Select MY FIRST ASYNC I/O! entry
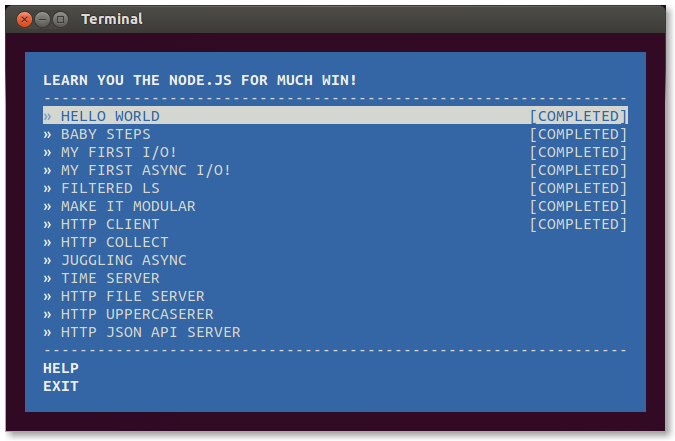Screen dimensions: 675x441 point(335,170)
